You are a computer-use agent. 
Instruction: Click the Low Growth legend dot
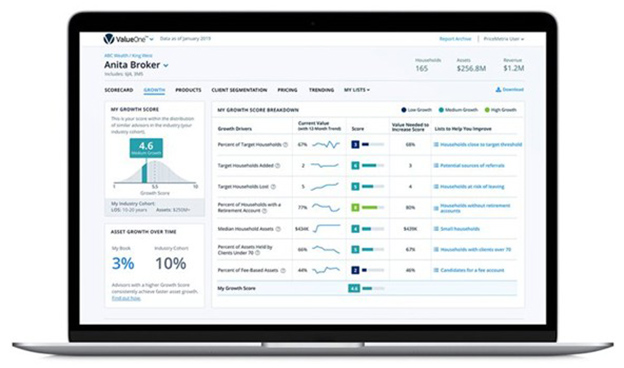tap(404, 110)
